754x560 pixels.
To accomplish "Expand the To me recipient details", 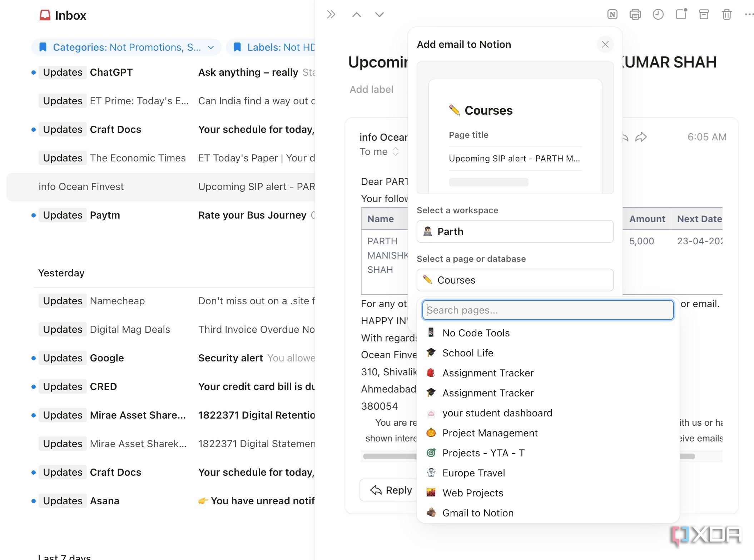I will [x=379, y=152].
